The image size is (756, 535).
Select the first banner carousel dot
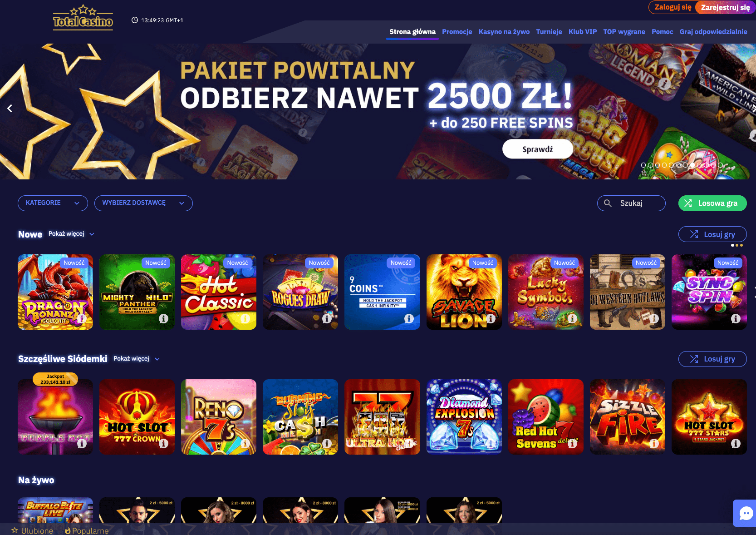click(643, 165)
